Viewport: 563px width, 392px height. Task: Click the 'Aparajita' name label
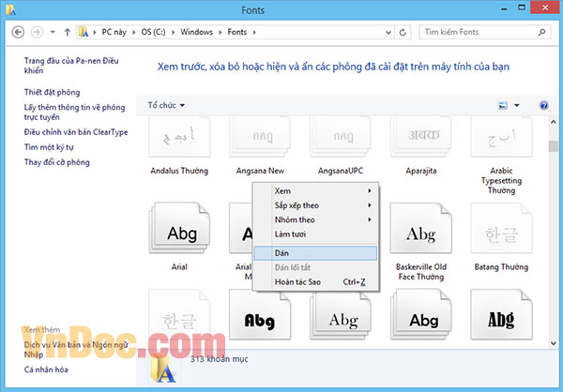(421, 171)
